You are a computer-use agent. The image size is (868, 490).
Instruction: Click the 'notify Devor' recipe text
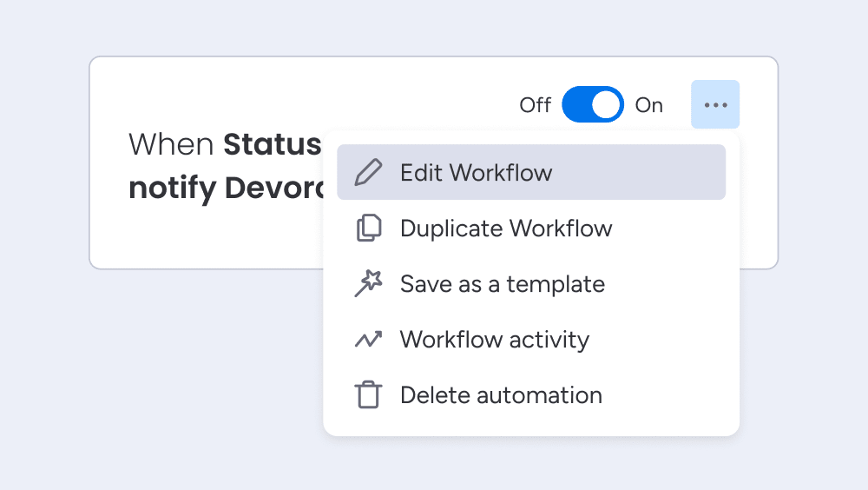226,188
